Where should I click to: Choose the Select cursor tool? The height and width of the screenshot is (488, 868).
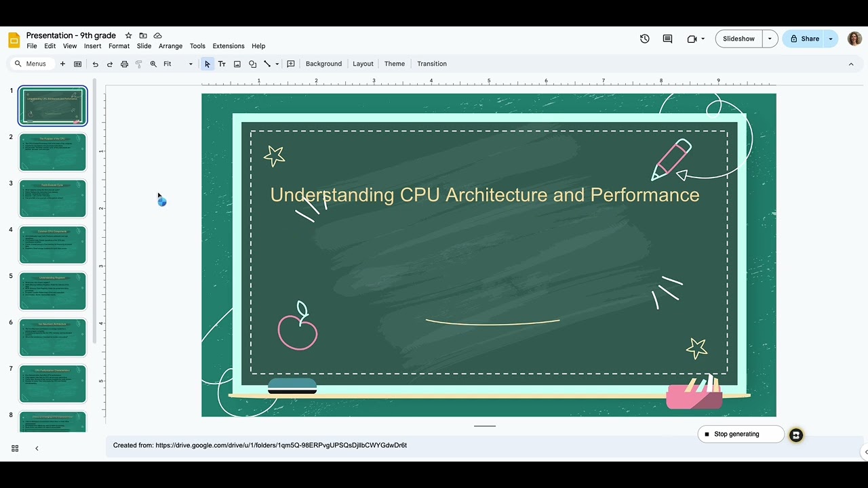pyautogui.click(x=208, y=64)
